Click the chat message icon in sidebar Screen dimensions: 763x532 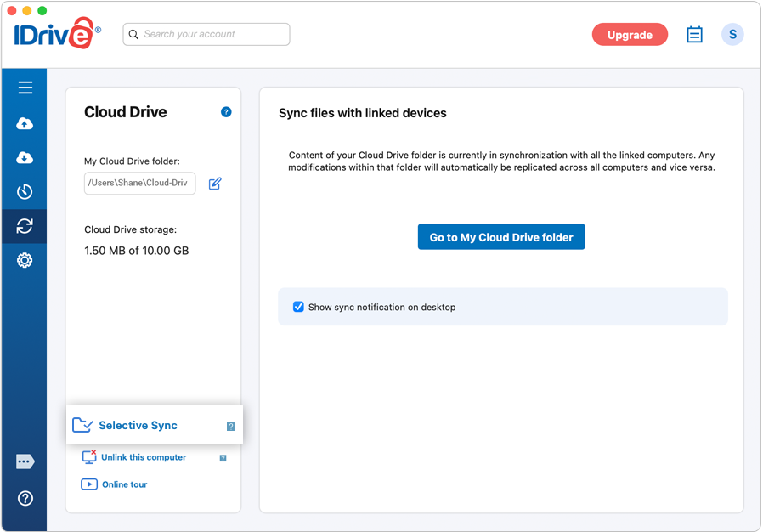pos(25,461)
